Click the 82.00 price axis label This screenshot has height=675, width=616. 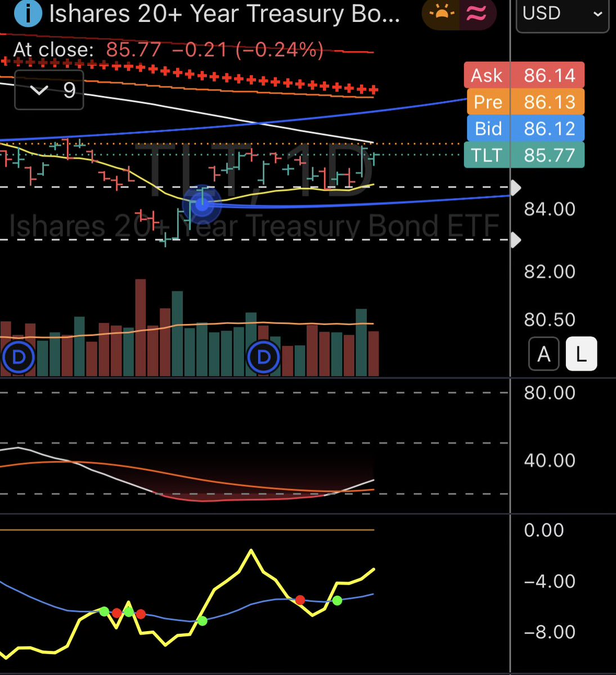(550, 272)
